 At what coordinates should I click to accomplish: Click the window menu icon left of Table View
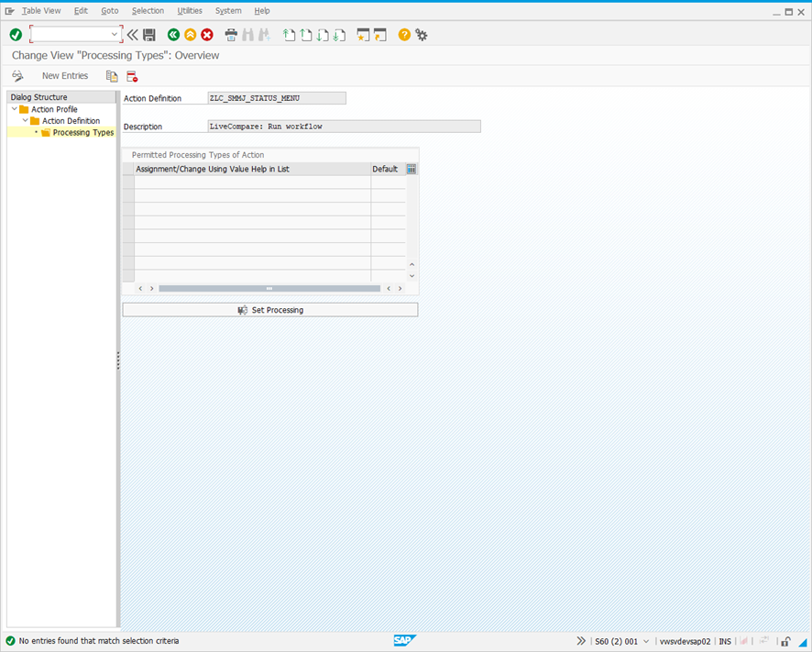9,11
